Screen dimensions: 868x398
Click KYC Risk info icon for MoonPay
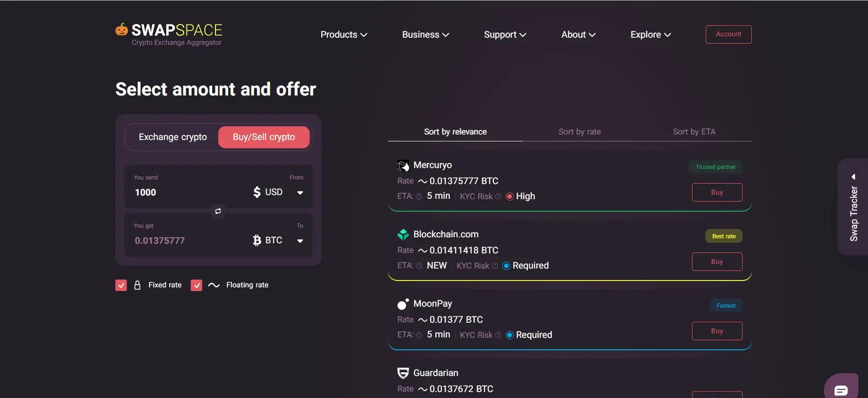point(498,335)
